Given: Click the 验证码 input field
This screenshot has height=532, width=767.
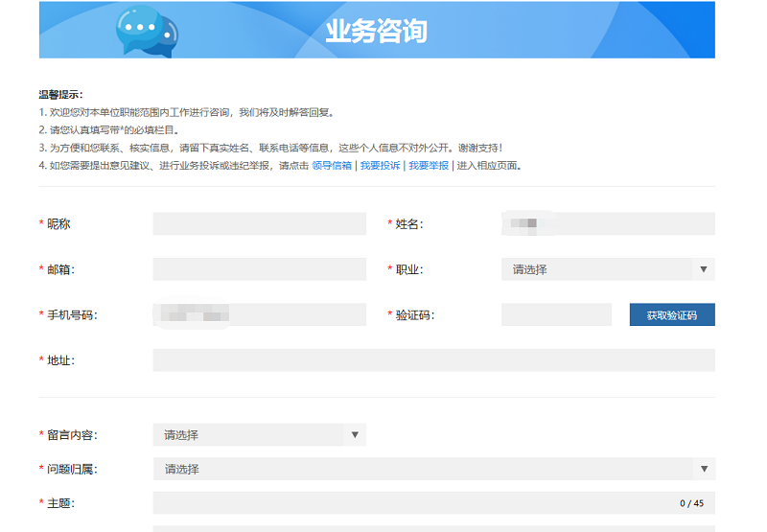Looking at the screenshot, I should 556,314.
